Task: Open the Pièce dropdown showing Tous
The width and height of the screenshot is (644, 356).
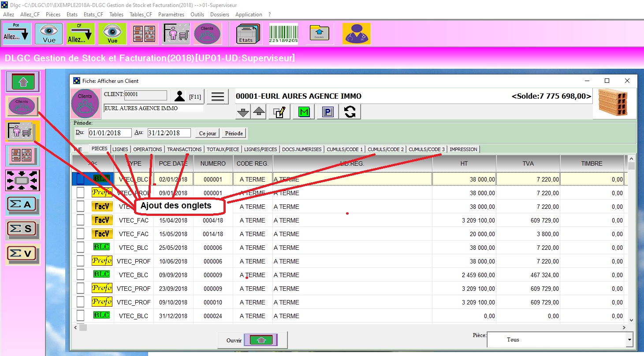Action: 560,340
